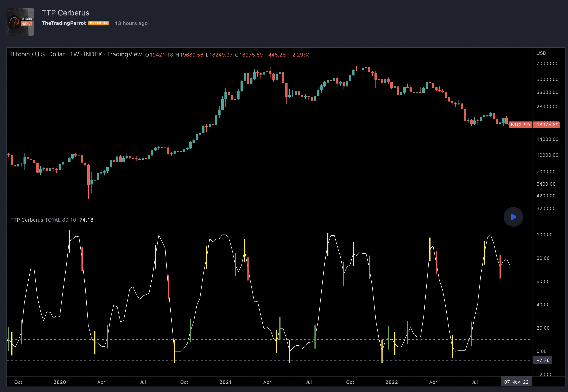The width and height of the screenshot is (568, 392).
Task: Click the USD currency label on price axis
Action: 541,53
